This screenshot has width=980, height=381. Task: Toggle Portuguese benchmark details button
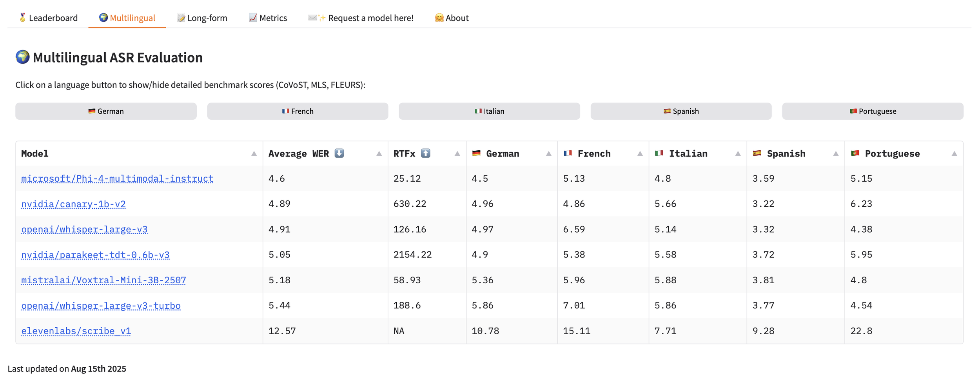(x=873, y=111)
